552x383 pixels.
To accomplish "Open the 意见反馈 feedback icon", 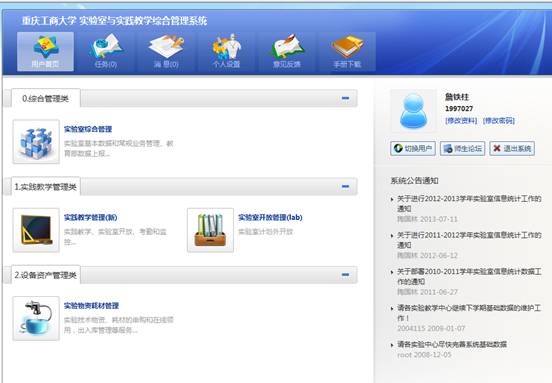I will click(x=287, y=51).
